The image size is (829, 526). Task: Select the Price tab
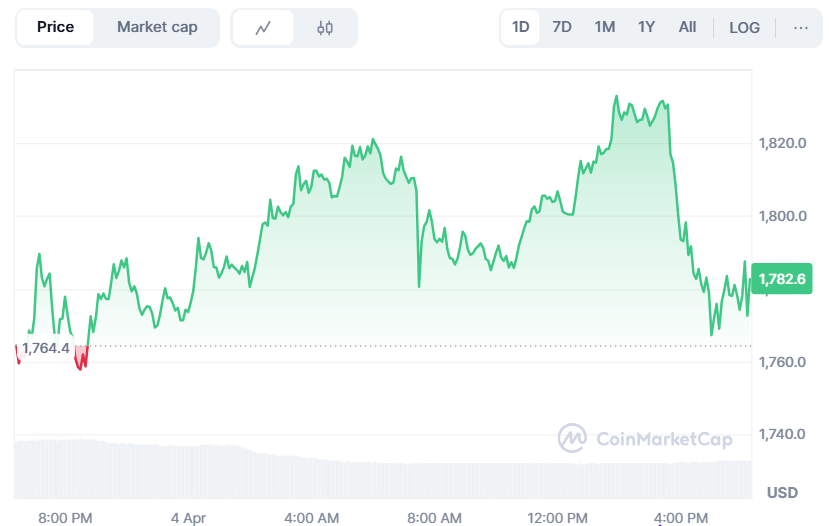pyautogui.click(x=55, y=28)
